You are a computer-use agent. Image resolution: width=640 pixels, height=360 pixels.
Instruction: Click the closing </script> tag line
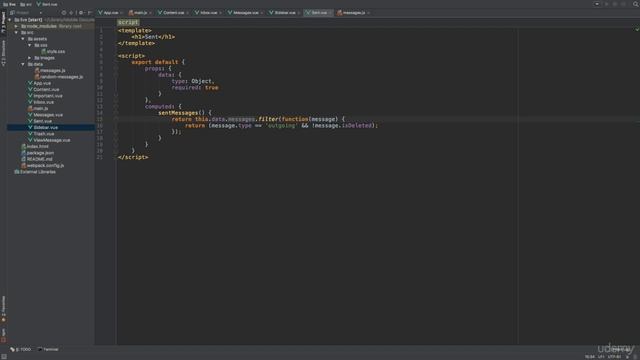pyautogui.click(x=133, y=157)
